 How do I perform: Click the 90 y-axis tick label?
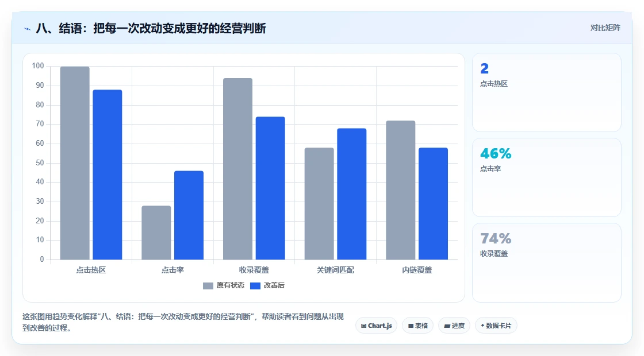(40, 86)
